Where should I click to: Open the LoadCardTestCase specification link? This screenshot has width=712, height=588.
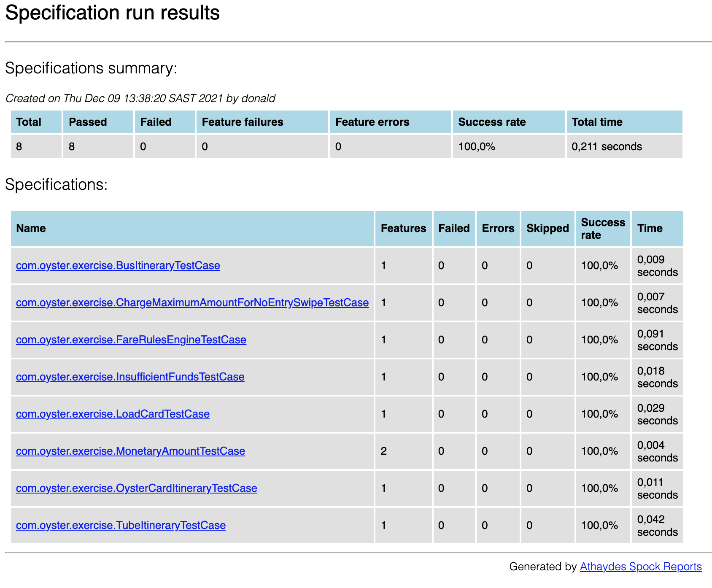pos(113,414)
